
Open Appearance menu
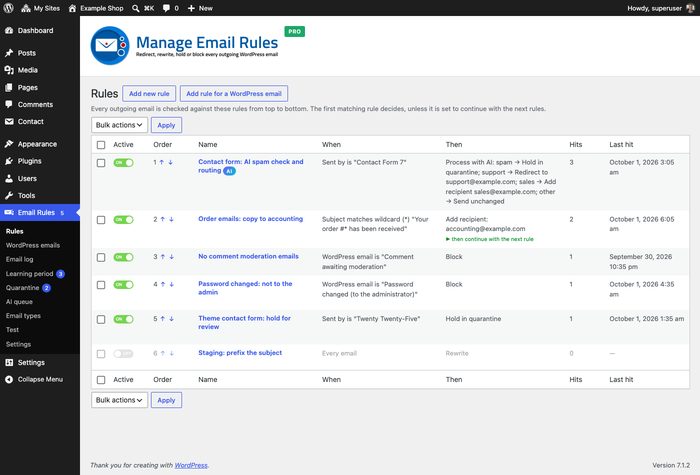[40, 144]
